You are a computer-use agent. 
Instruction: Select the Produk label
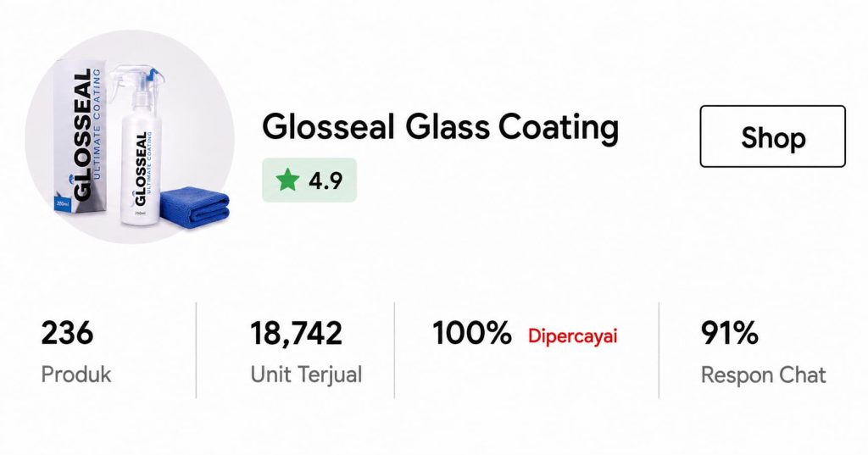click(x=76, y=375)
